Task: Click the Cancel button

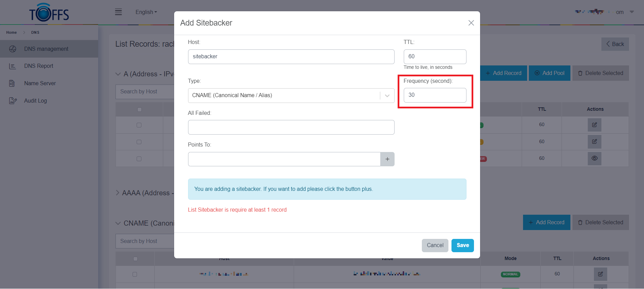Action: pyautogui.click(x=435, y=245)
